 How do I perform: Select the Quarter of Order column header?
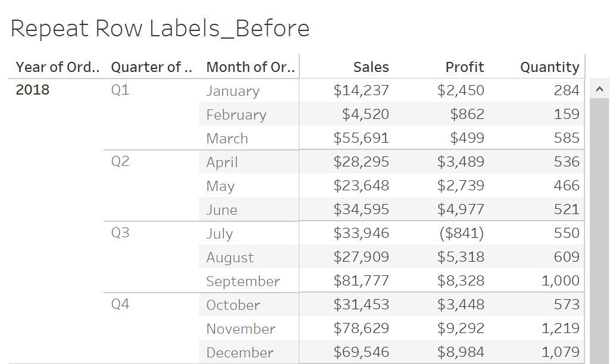(152, 67)
